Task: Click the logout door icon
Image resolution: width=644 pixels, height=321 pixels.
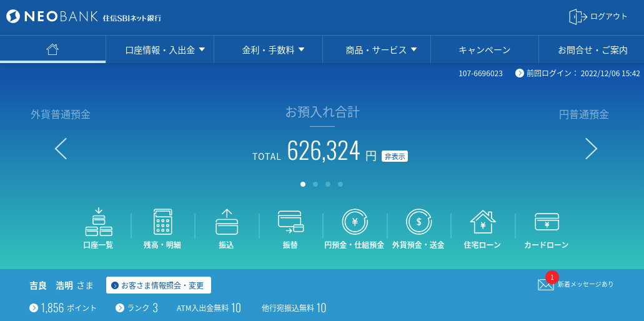Action: tap(577, 17)
